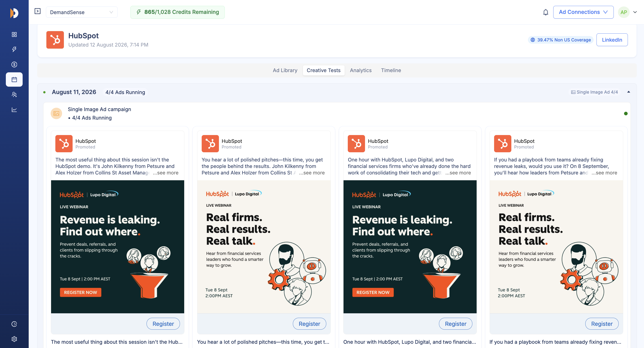
Task: Click the HubSpot logo in second ad card
Action: coord(210,144)
